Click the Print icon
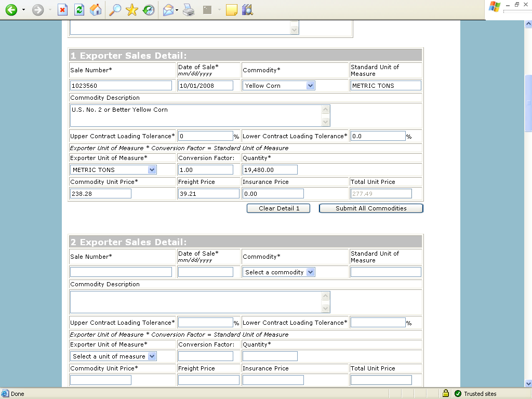532x399 pixels. 189,10
